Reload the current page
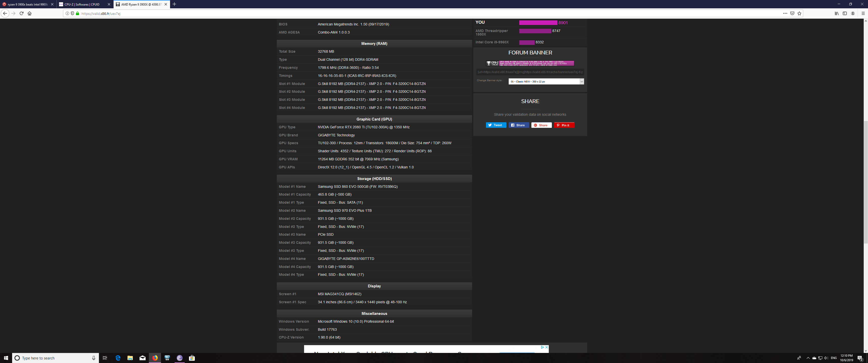868x363 pixels. click(21, 13)
